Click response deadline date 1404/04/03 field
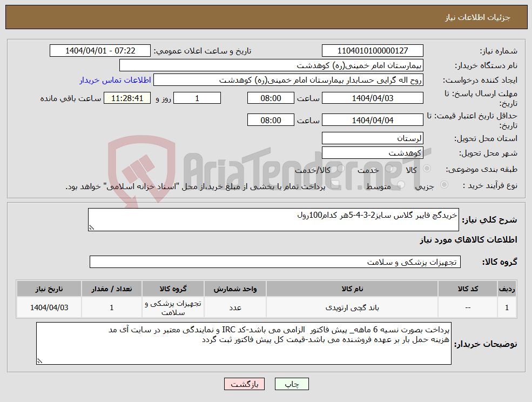Image resolution: width=532 pixels, height=402 pixels. [373, 98]
